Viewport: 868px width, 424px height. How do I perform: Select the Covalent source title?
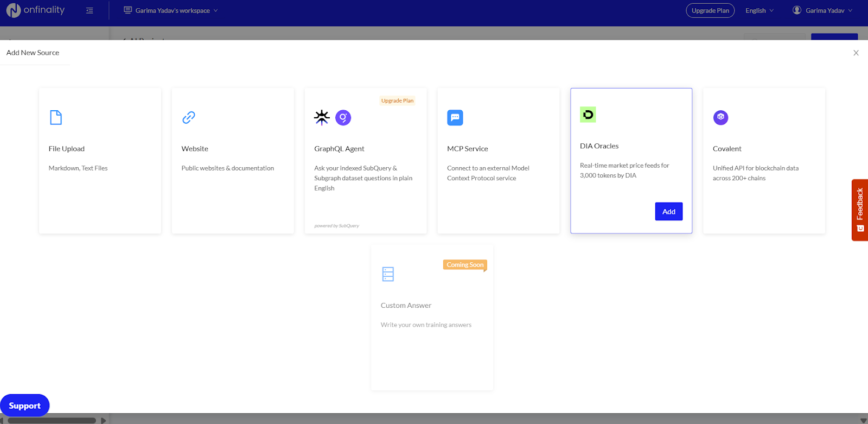point(727,149)
